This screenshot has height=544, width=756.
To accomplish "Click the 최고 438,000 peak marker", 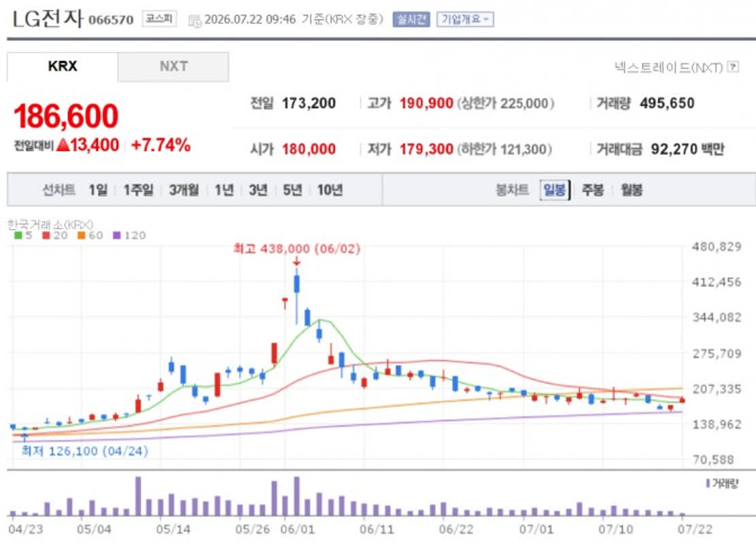I will (296, 249).
